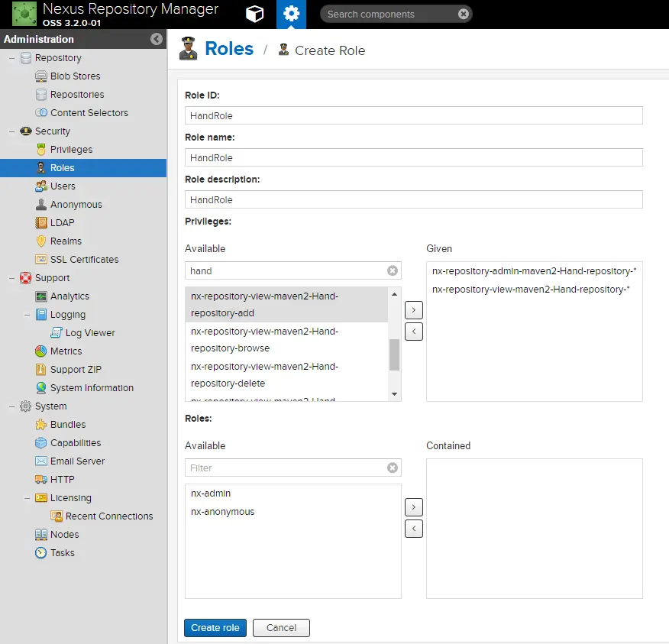
Task: Remove privilege from Given list
Action: pyautogui.click(x=413, y=332)
